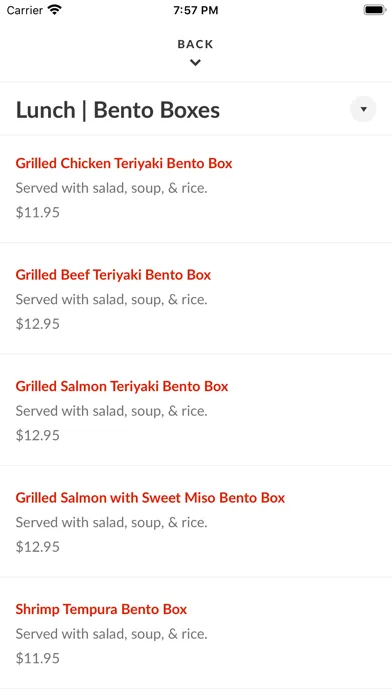Select the $12.95 price under Grilled Beef
This screenshot has height=696, width=392.
[38, 324]
